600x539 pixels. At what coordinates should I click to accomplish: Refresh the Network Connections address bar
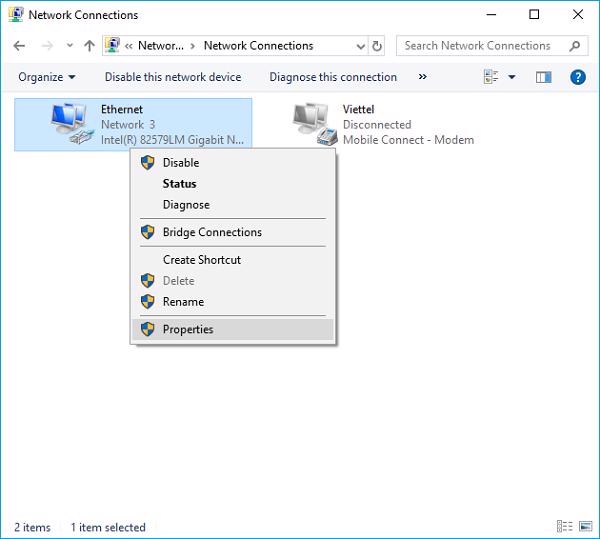pos(377,46)
